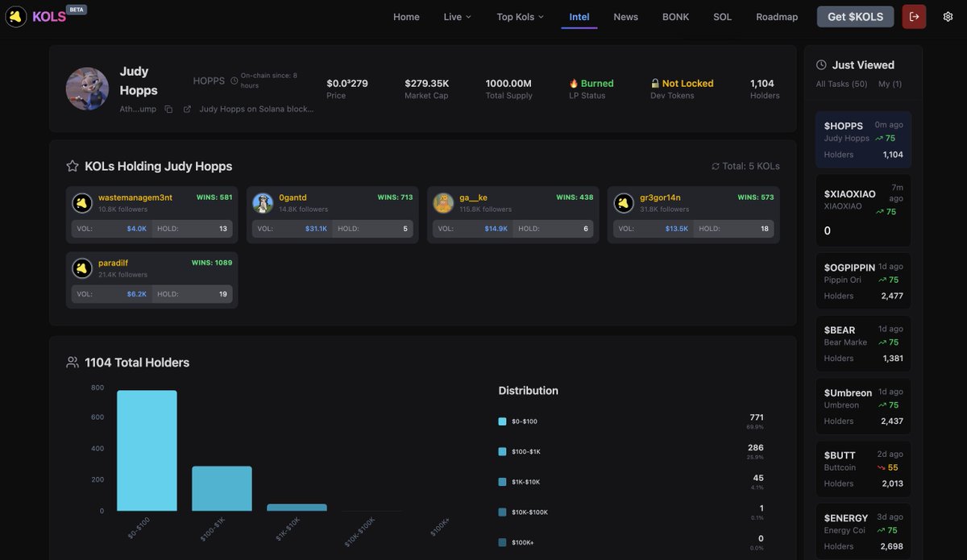Image resolution: width=967 pixels, height=560 pixels.
Task: Navigate to the BONK page
Action: pos(675,17)
